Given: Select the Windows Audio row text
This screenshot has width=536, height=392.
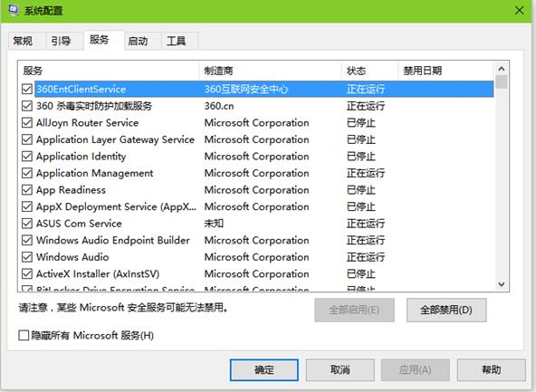Looking at the screenshot, I should click(72, 257).
